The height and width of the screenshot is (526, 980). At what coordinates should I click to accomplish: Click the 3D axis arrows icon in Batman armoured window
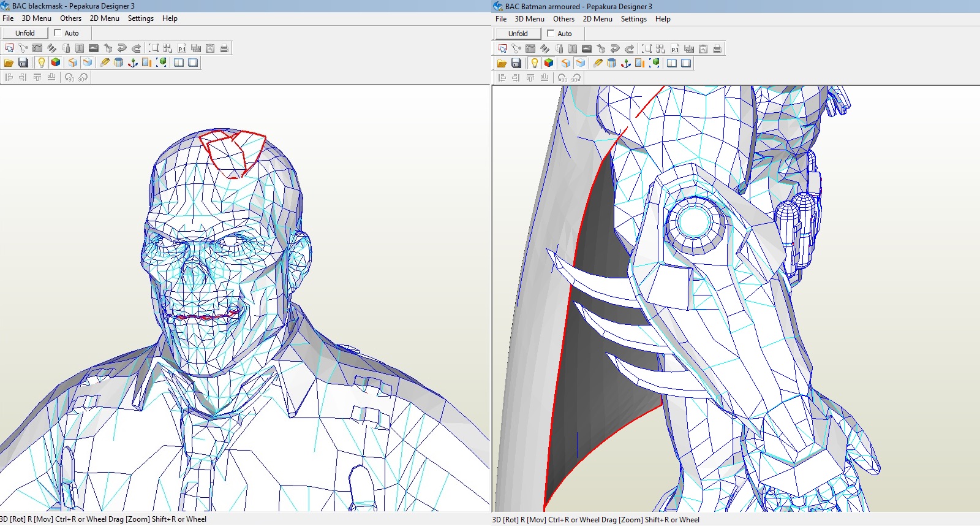626,63
